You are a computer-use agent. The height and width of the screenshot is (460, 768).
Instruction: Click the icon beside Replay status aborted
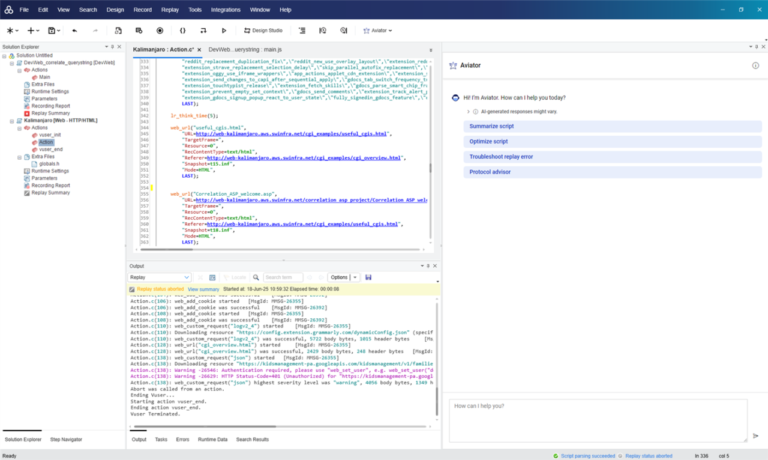132,290
